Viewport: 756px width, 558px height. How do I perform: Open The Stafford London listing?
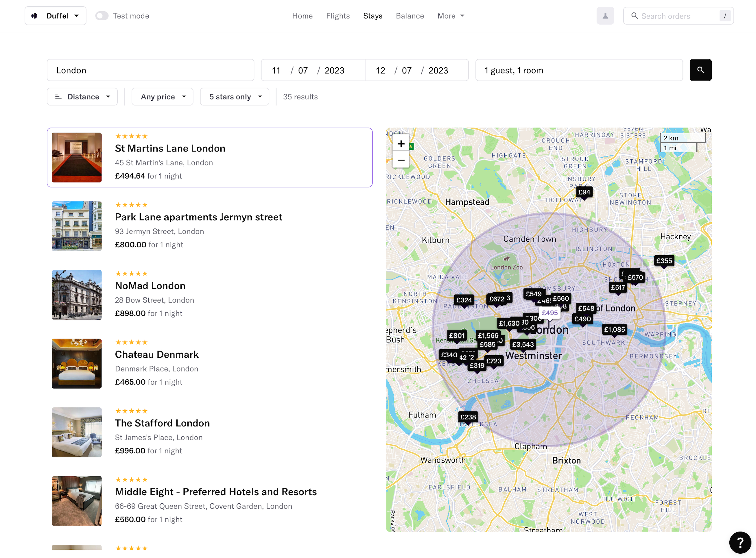(x=209, y=432)
